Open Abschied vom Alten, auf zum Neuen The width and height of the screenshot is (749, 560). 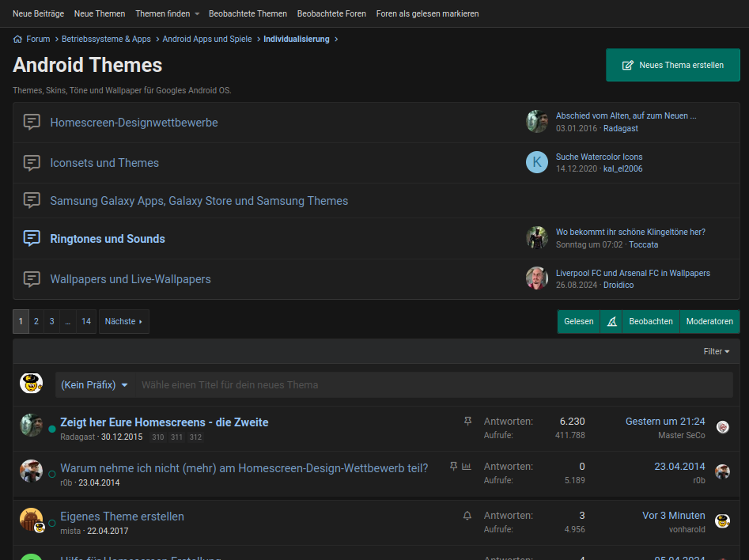pos(626,115)
